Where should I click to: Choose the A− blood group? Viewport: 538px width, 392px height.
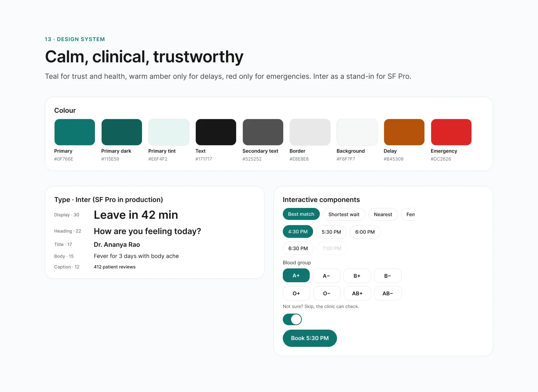click(327, 276)
